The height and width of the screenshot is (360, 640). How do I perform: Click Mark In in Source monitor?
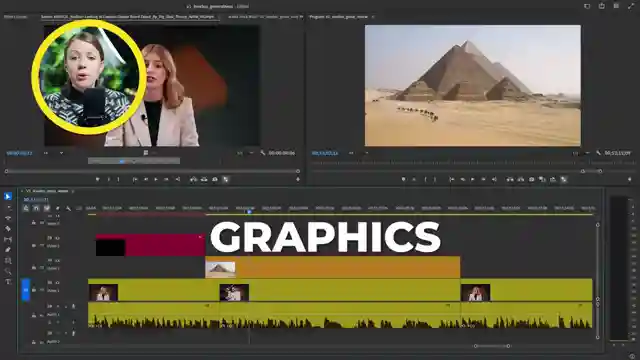(x=109, y=179)
